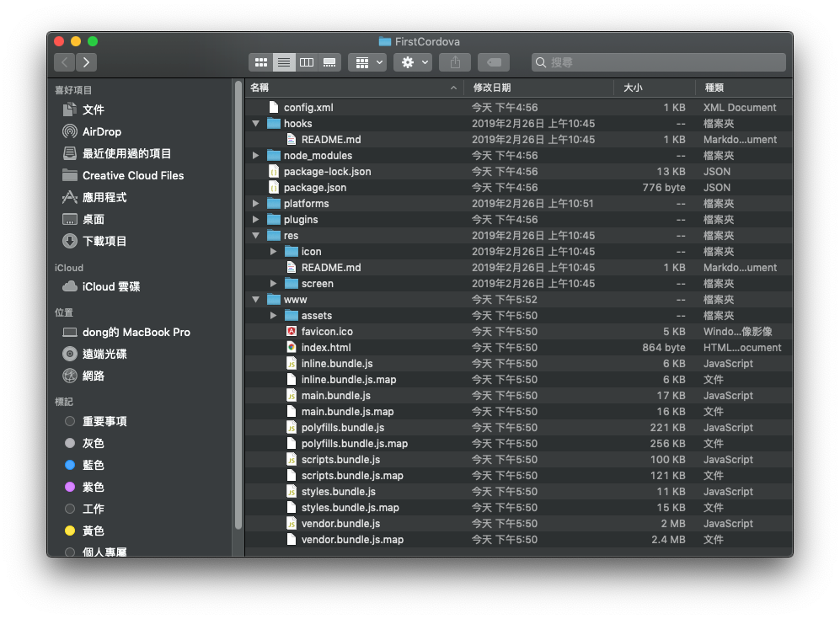
Task: Click the Edit Tags toolbar icon
Action: point(493,61)
